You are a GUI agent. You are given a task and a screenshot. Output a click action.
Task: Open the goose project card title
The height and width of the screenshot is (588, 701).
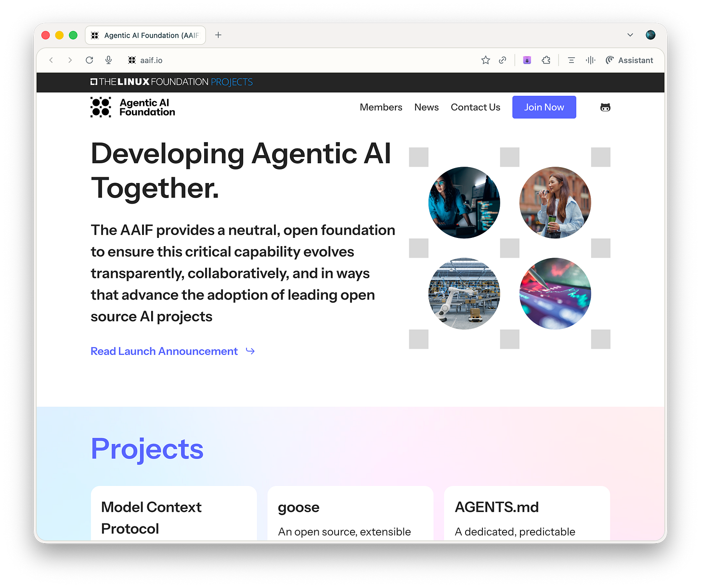299,508
